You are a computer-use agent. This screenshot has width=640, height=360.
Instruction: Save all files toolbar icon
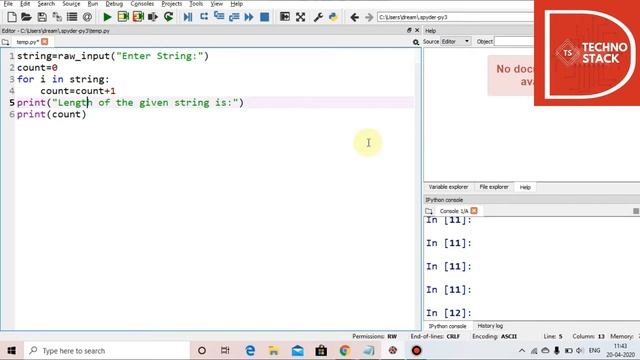pyautogui.click(x=57, y=17)
